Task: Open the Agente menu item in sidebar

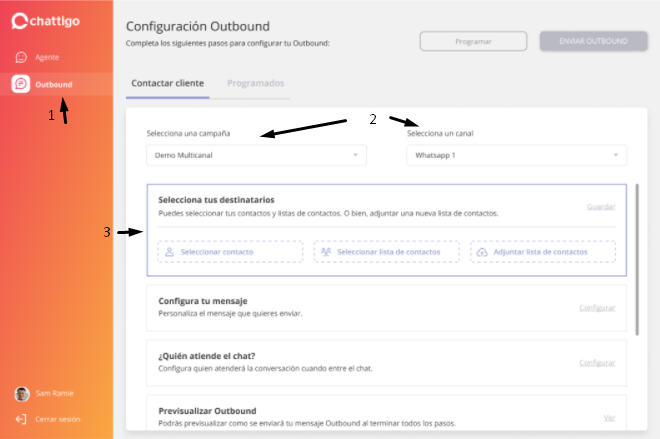Action: click(x=47, y=57)
